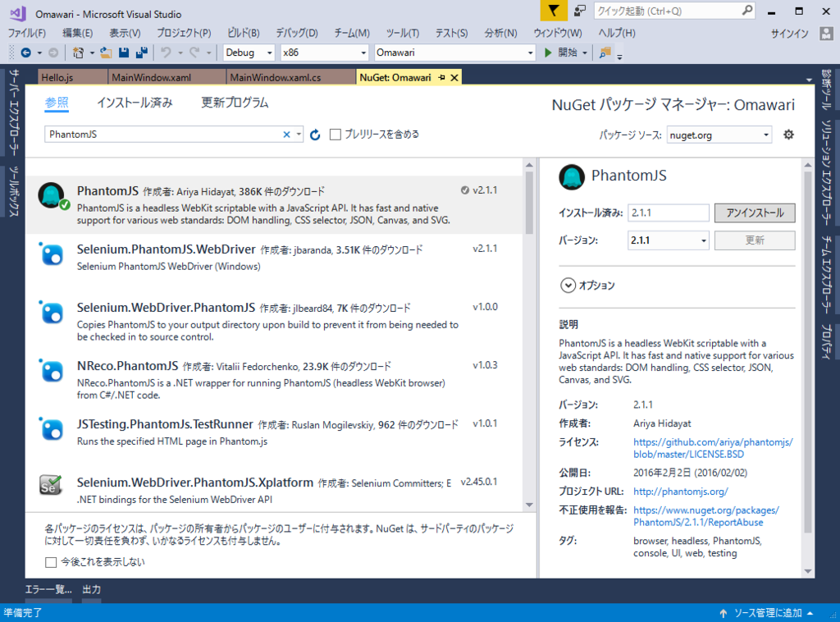Click the Selenium.PhantomJS.WebDriver package icon
This screenshot has height=622, width=840.
[52, 254]
